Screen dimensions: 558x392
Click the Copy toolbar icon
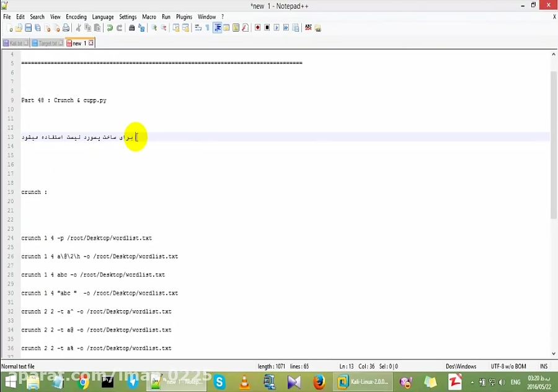tap(88, 28)
